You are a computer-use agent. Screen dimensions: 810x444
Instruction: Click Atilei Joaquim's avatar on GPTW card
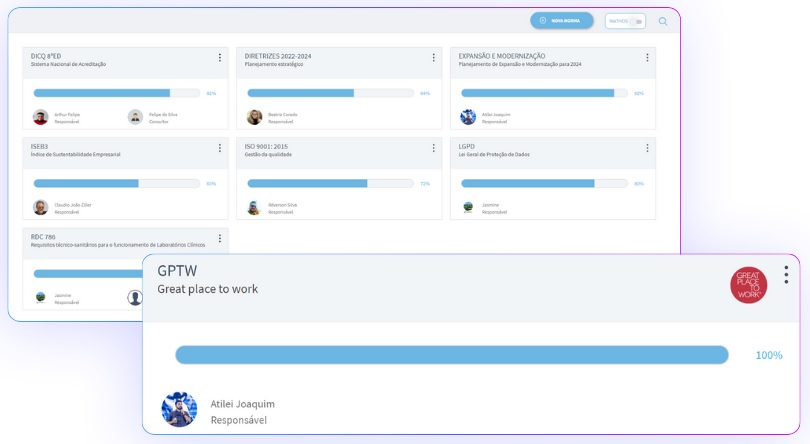coord(179,410)
